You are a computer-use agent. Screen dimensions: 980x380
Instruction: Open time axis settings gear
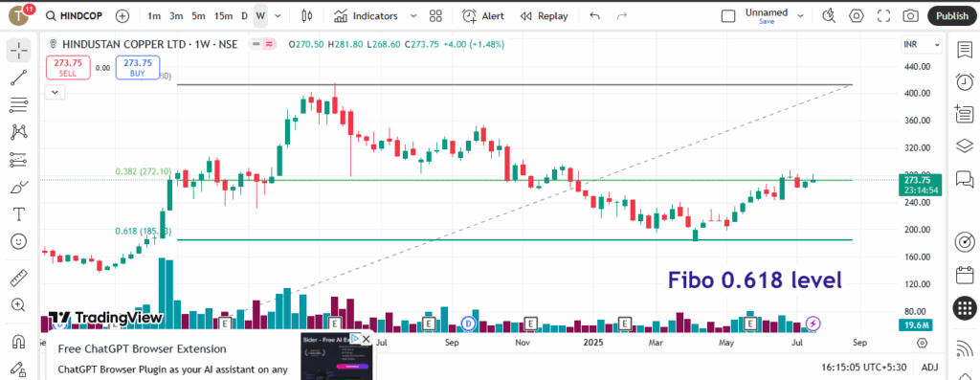tap(922, 343)
